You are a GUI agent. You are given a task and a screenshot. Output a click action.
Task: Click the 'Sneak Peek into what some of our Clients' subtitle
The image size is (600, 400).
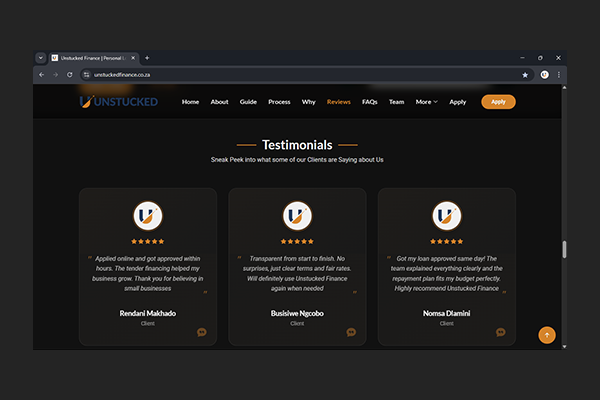coord(297,160)
